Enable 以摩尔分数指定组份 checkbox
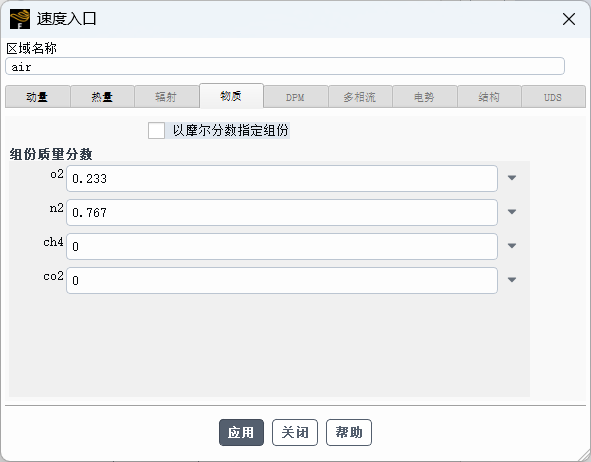The image size is (591, 462). coord(156,131)
